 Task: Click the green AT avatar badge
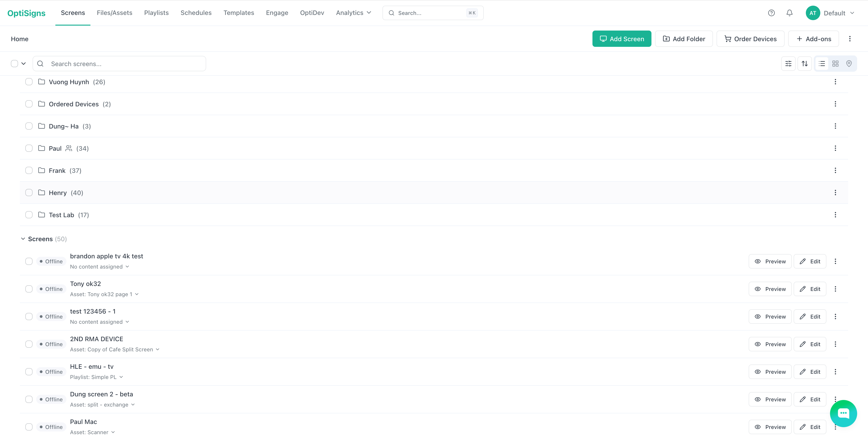(813, 12)
